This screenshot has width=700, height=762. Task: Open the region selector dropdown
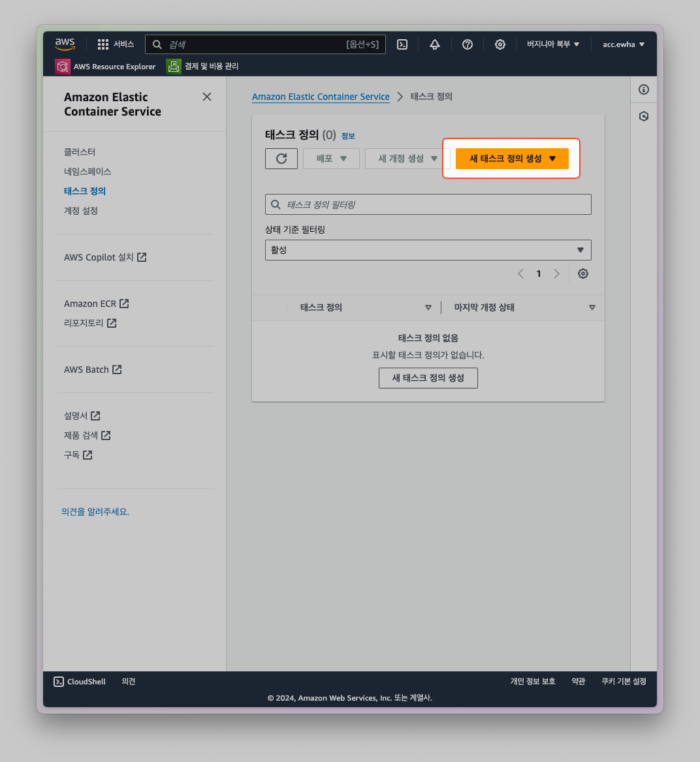pos(553,44)
